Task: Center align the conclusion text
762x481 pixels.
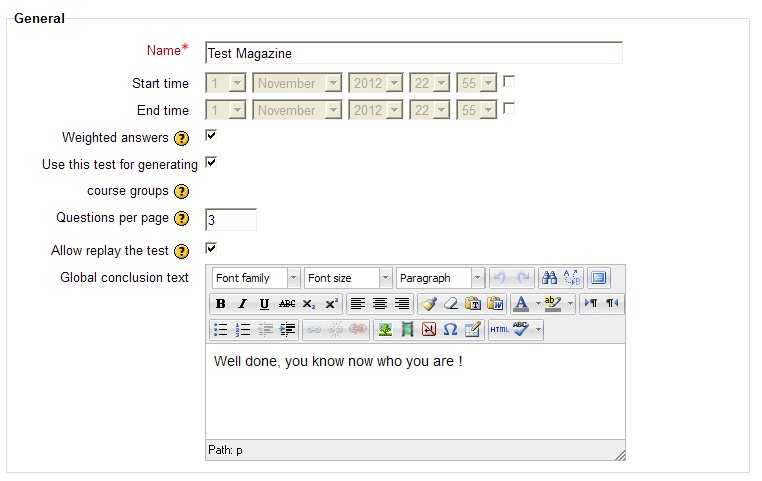Action: tap(380, 304)
